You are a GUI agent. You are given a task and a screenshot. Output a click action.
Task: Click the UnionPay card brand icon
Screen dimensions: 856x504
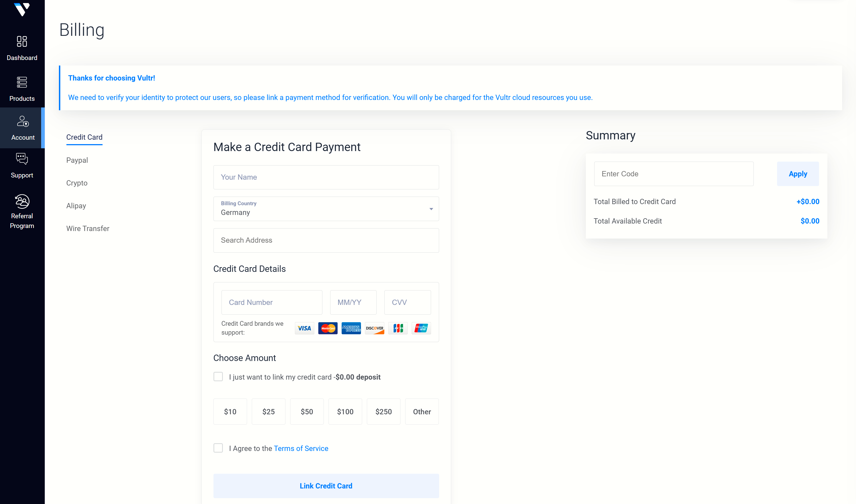coord(421,329)
